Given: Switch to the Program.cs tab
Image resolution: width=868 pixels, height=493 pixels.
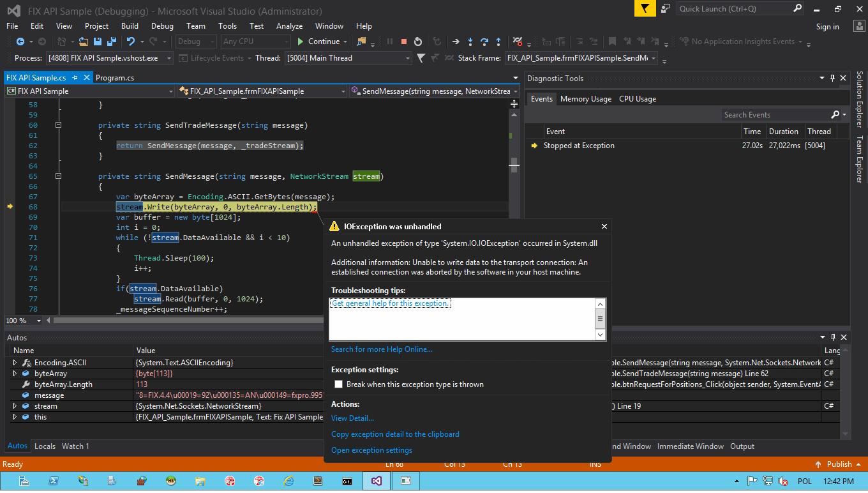Looking at the screenshot, I should 114,77.
